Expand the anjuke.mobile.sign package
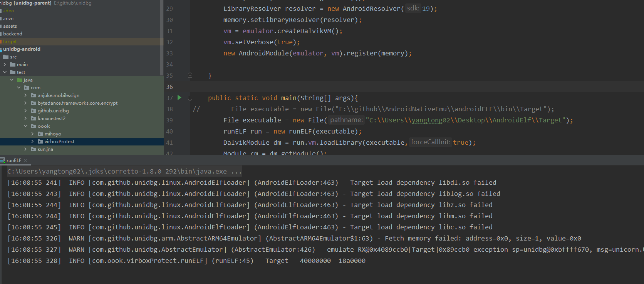644x284 pixels. (25, 95)
